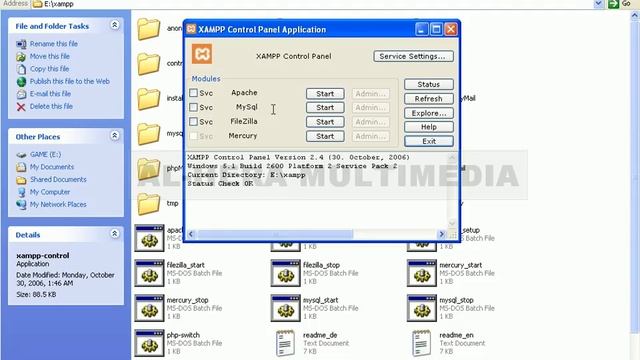Screen dimensions: 640x360
Task: Collapse the Other Places panel
Action: [115, 136]
